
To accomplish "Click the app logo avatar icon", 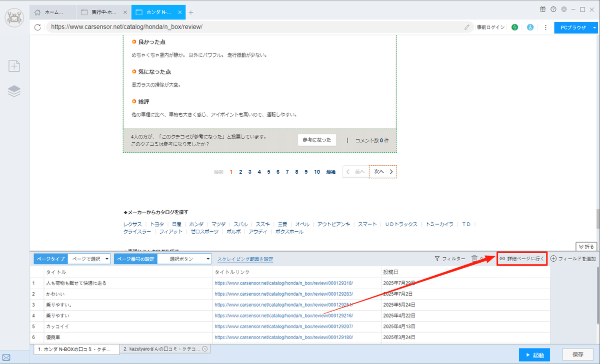I will point(14,17).
